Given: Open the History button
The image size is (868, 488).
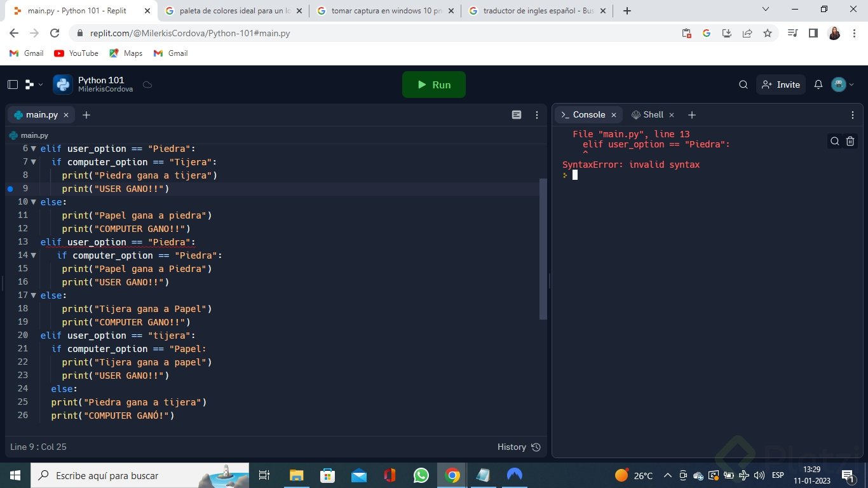Looking at the screenshot, I should (519, 447).
